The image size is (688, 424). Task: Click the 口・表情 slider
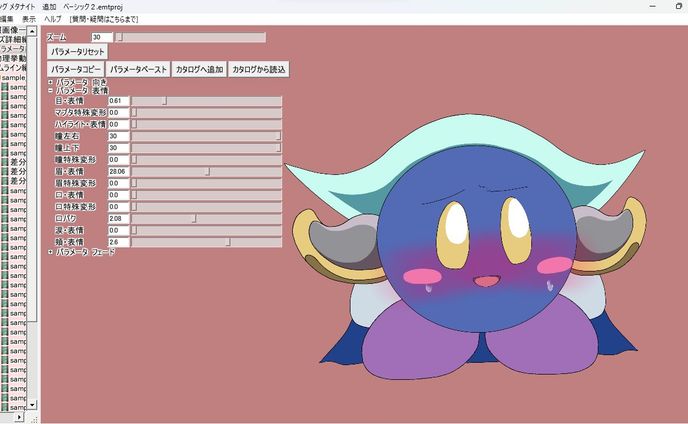coord(207,195)
